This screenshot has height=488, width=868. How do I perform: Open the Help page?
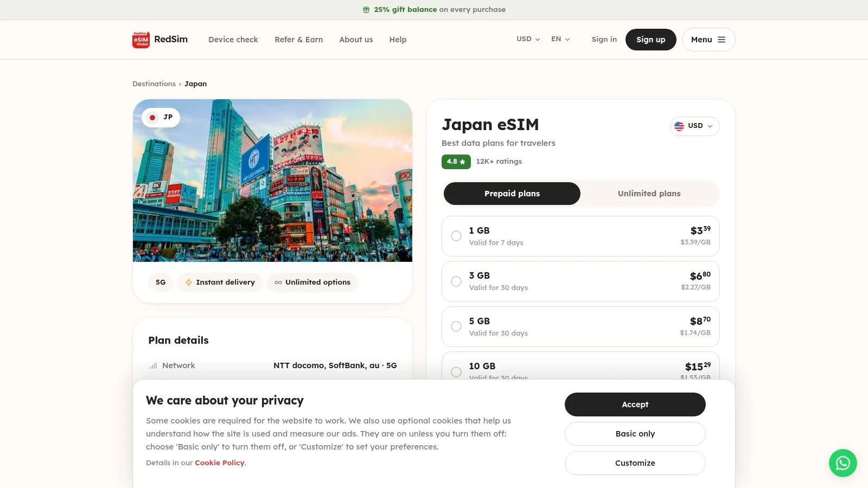click(398, 40)
